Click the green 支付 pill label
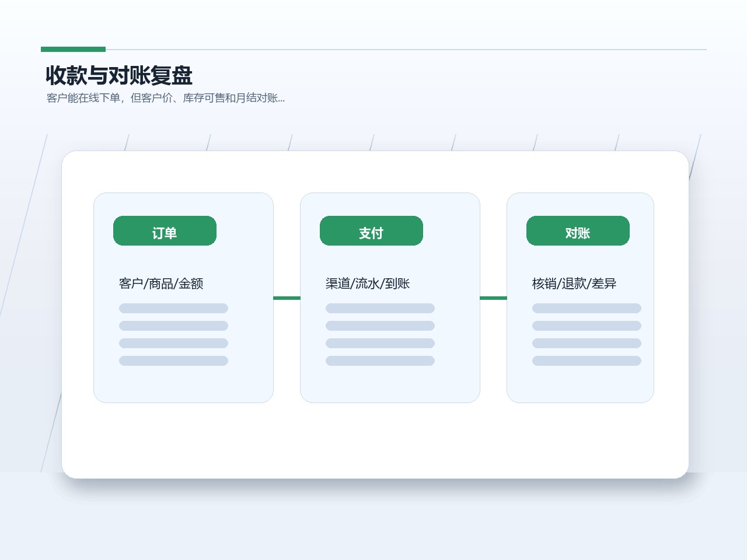The image size is (747, 560). click(371, 231)
